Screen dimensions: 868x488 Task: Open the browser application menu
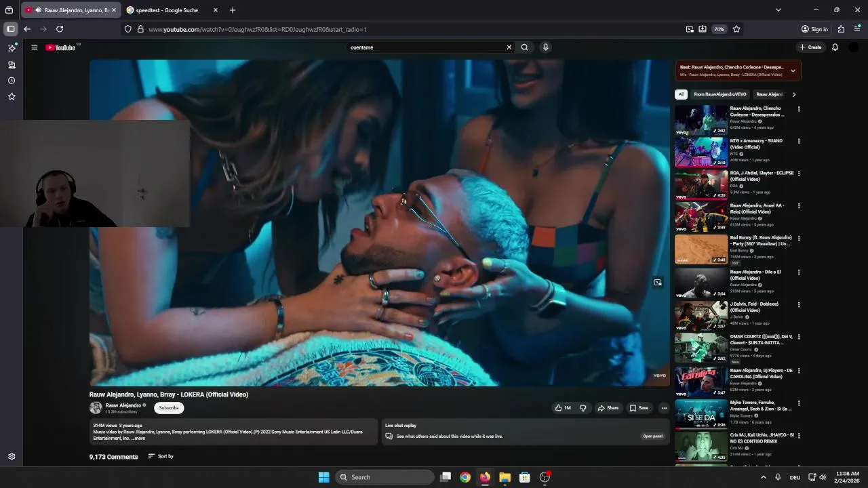[858, 29]
